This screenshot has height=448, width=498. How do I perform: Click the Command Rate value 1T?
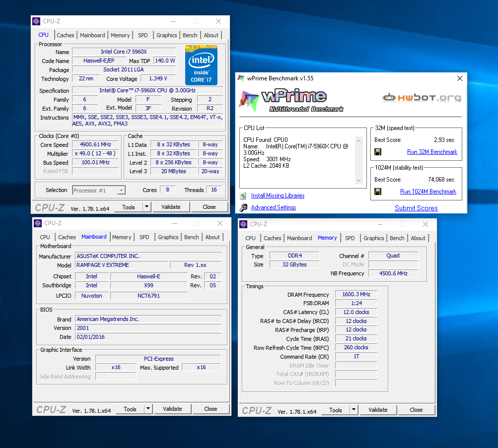(356, 357)
